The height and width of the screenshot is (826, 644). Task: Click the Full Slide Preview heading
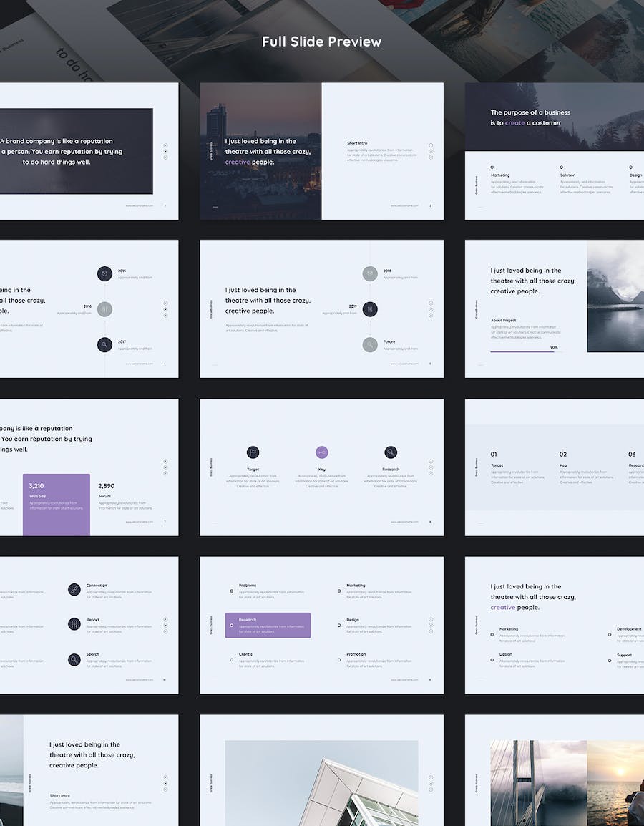(x=321, y=42)
